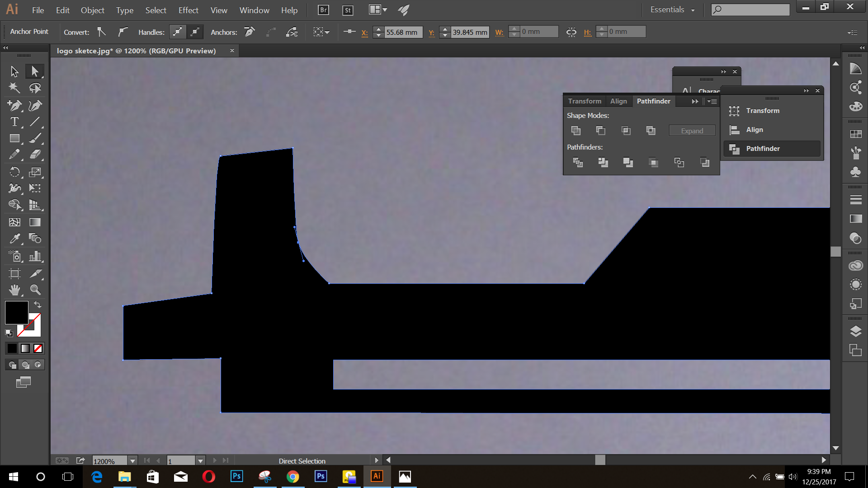Click Minus Front shape mode icon
This screenshot has width=868, height=488.
pyautogui.click(x=600, y=131)
